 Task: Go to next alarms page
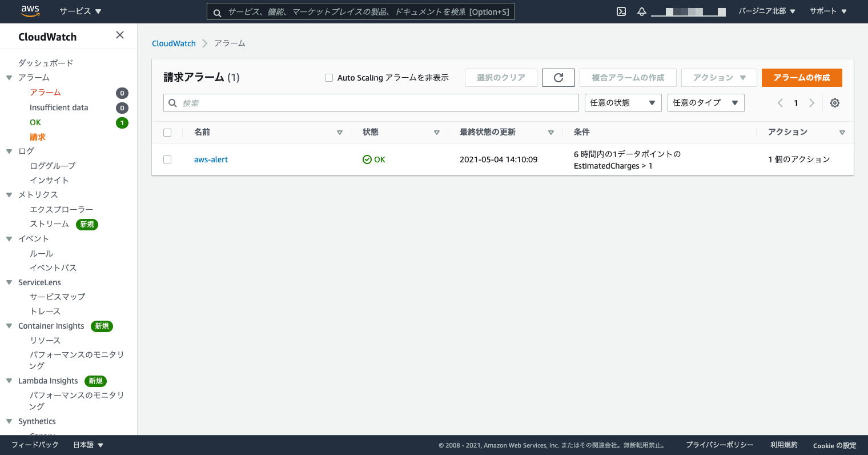(x=811, y=103)
